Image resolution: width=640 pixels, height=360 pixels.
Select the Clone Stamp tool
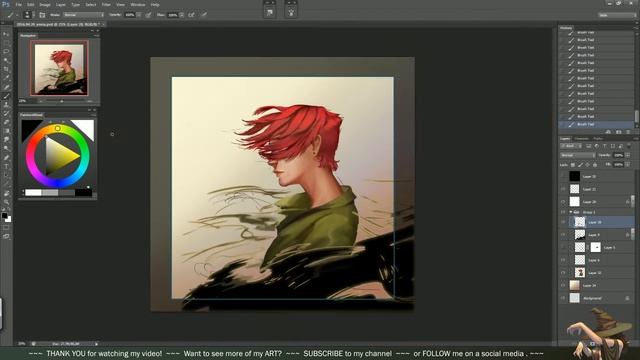point(6,105)
